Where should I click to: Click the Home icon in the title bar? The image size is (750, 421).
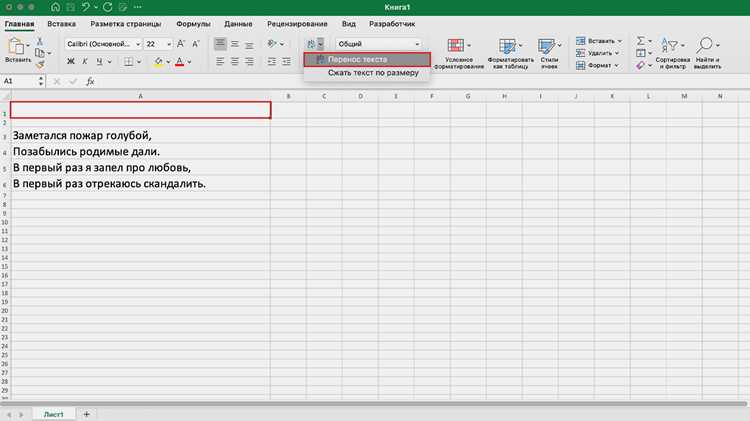point(55,7)
